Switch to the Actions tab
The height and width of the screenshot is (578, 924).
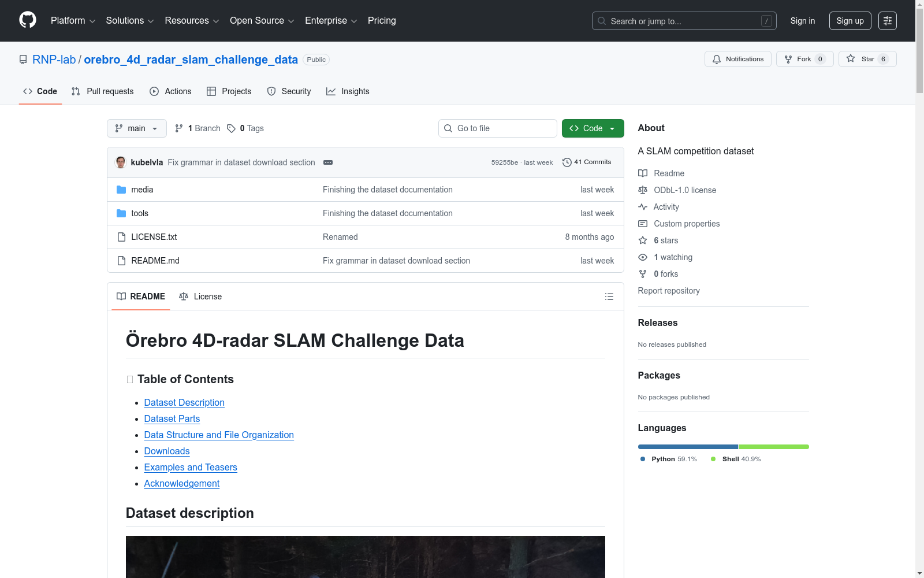coord(170,91)
